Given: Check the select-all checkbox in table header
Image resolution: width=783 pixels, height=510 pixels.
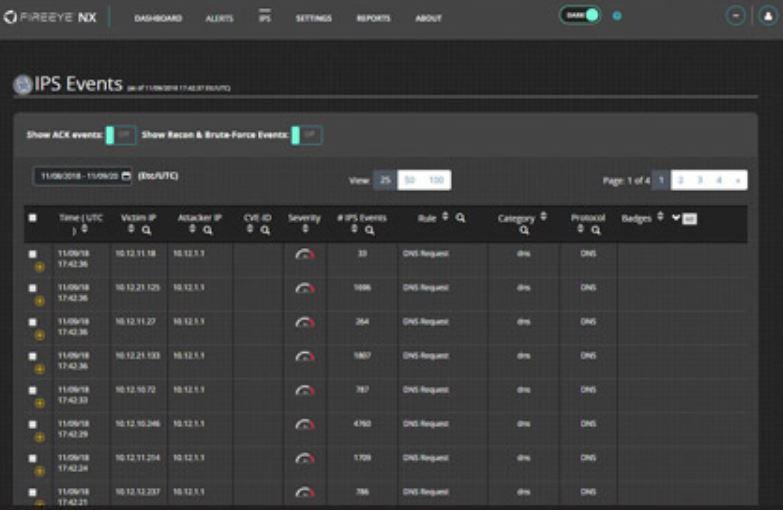Looking at the screenshot, I should [32, 218].
